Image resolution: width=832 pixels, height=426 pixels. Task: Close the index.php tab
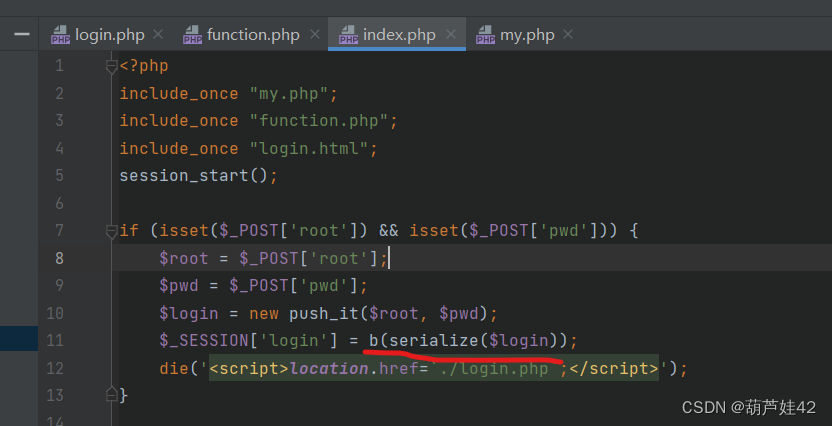point(450,34)
